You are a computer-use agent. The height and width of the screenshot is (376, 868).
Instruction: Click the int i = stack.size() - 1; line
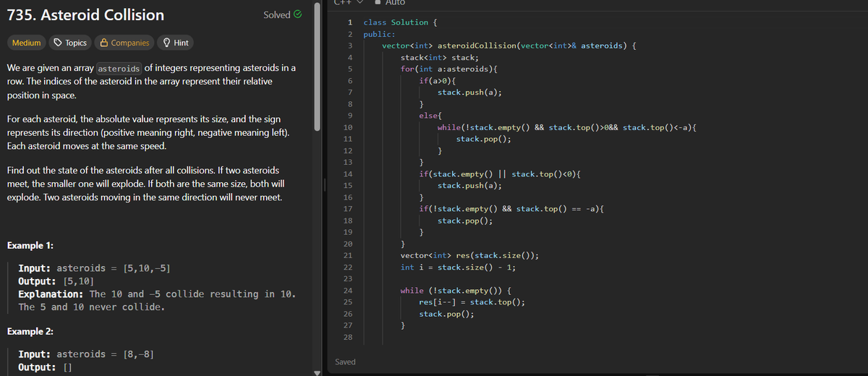click(459, 267)
